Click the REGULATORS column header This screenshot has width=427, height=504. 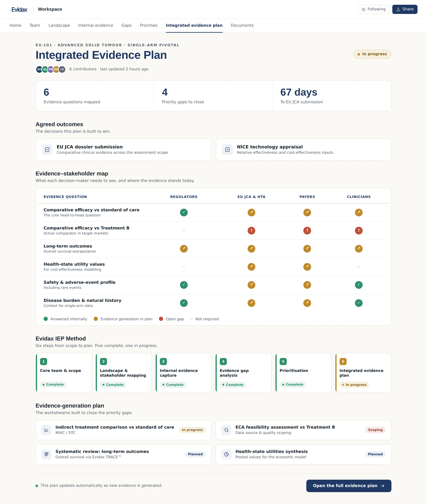[184, 197]
